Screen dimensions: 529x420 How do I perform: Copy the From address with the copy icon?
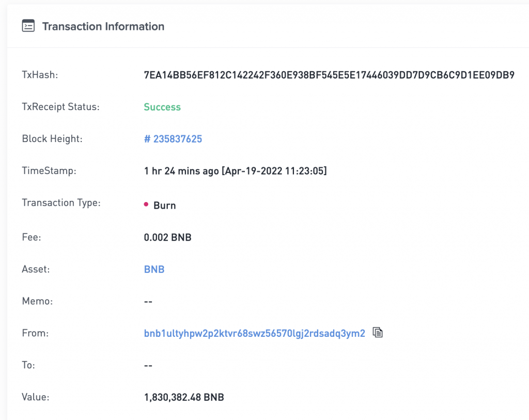pyautogui.click(x=378, y=332)
